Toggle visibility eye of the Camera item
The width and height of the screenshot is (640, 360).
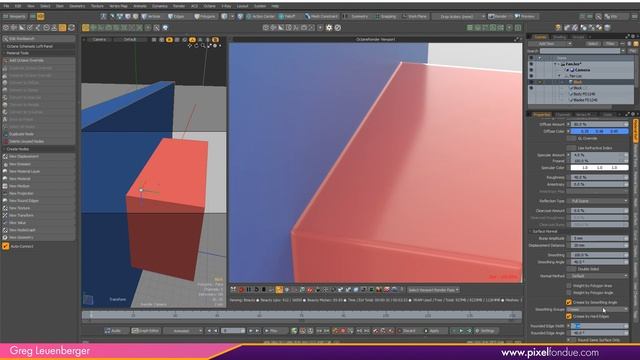click(531, 70)
